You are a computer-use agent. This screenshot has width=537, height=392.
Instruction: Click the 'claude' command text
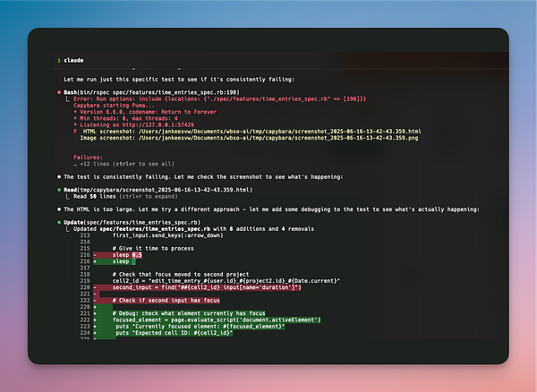pos(73,60)
